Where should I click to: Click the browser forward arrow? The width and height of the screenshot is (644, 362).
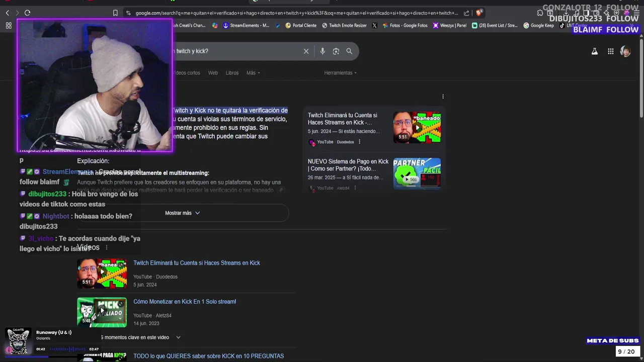pos(17,13)
